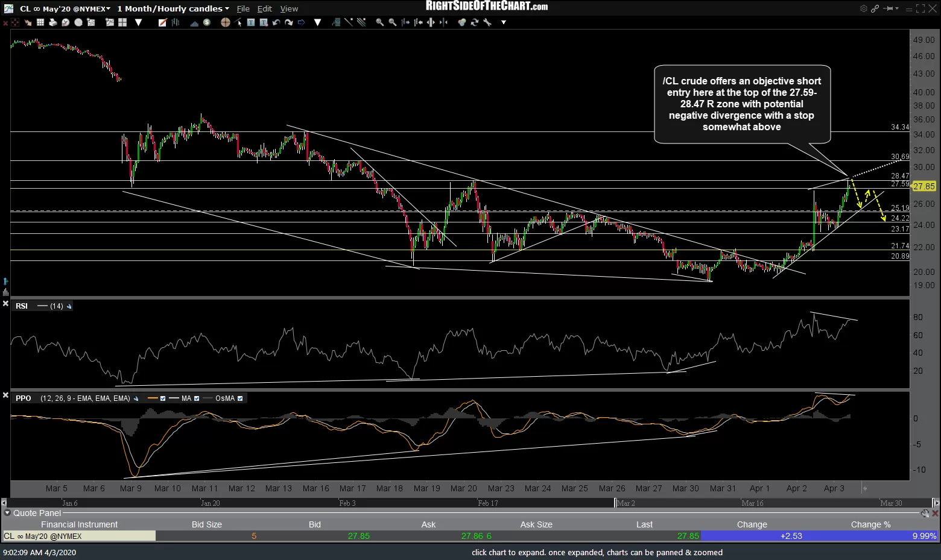Toggle the OsMA histogram checkbox
The image size is (941, 560).
(240, 398)
